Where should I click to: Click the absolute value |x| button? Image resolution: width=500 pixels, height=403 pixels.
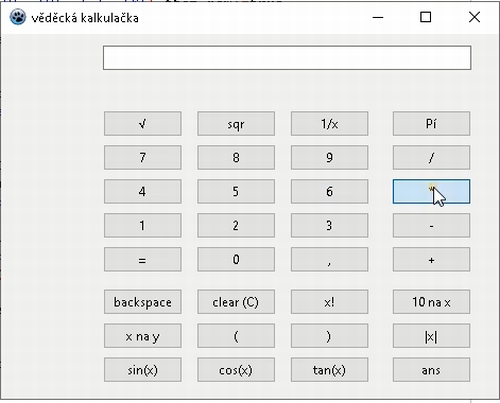tap(431, 336)
